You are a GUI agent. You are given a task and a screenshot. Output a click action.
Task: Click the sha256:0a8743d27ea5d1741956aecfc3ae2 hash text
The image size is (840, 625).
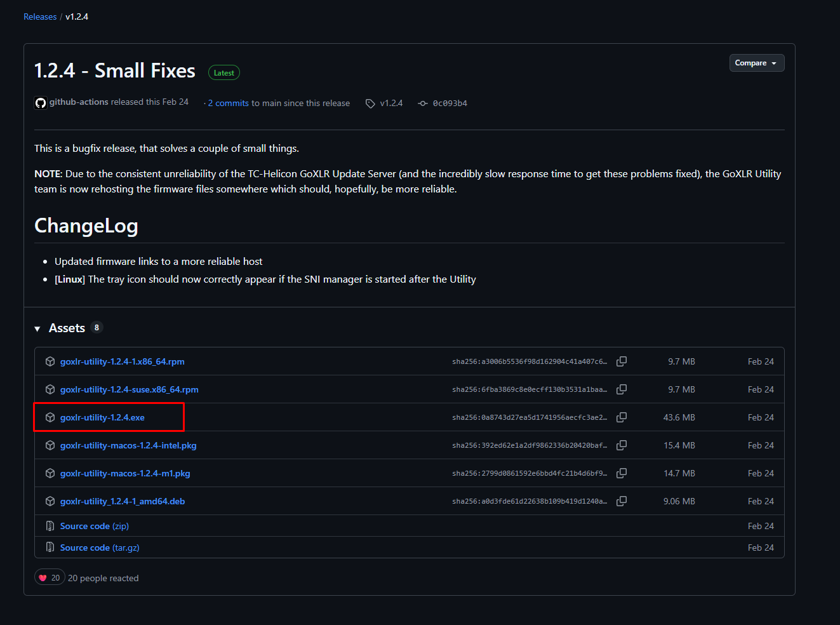[x=530, y=417]
